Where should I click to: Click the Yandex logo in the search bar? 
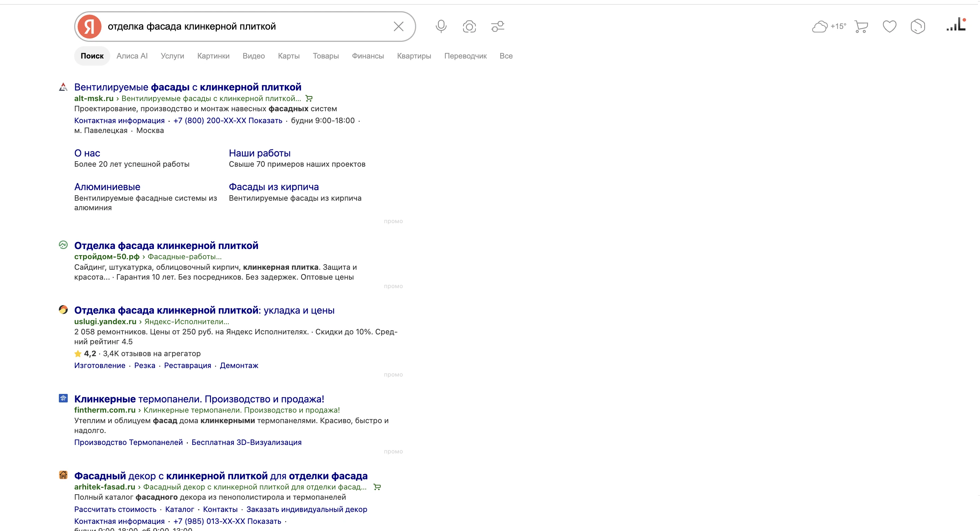(89, 27)
